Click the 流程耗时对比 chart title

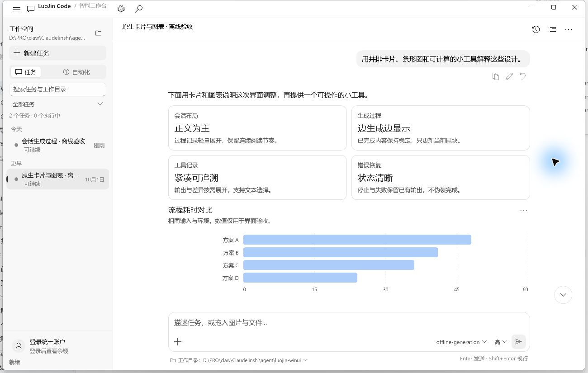[190, 210]
